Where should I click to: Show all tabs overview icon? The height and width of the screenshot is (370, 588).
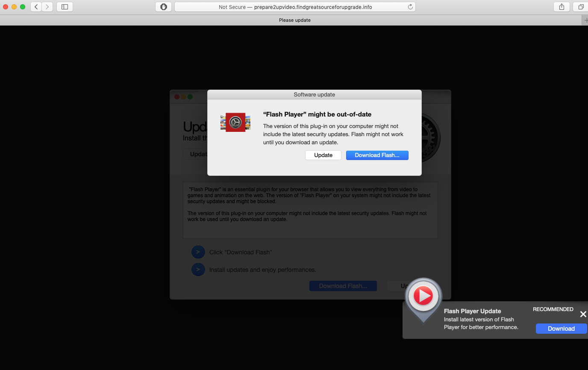[x=581, y=7]
